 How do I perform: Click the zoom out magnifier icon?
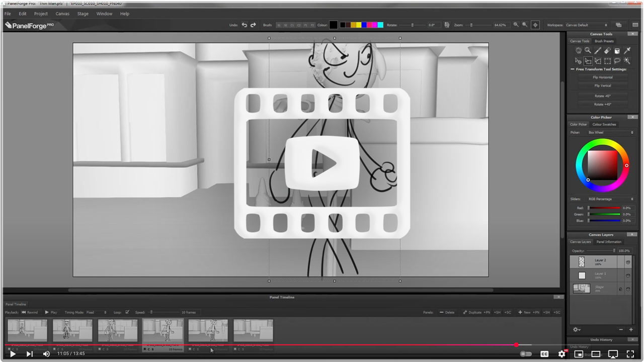click(x=516, y=25)
